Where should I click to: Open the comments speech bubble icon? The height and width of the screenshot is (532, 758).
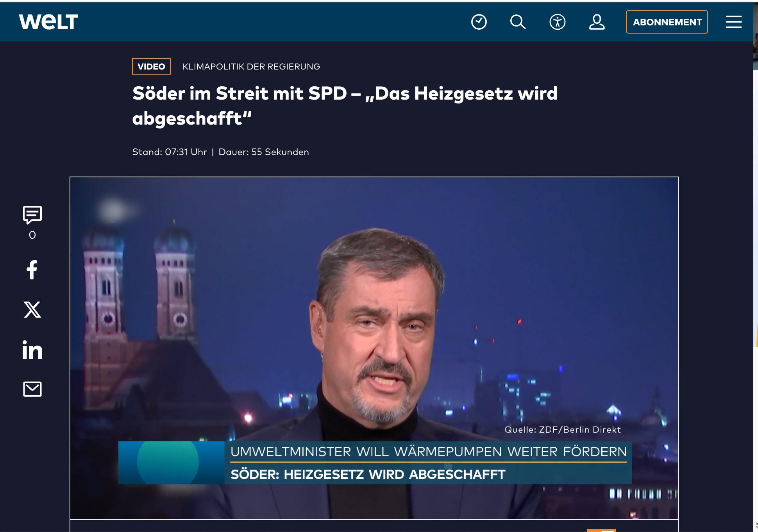[x=32, y=214]
